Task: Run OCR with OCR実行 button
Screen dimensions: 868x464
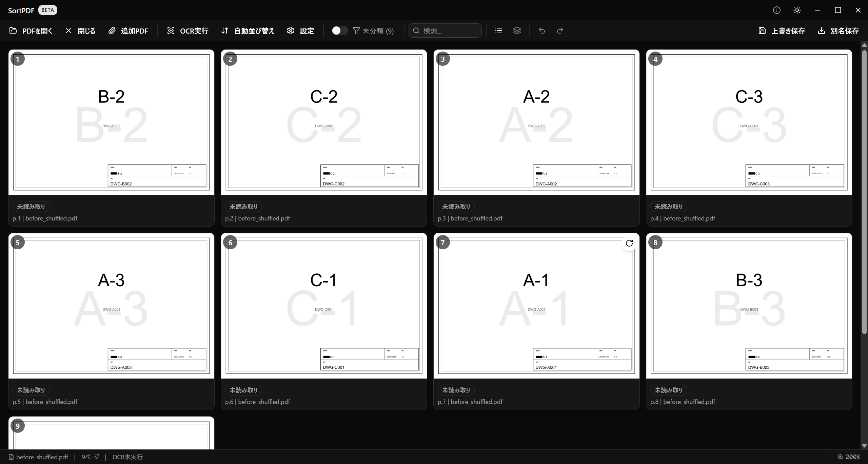Action: point(188,31)
